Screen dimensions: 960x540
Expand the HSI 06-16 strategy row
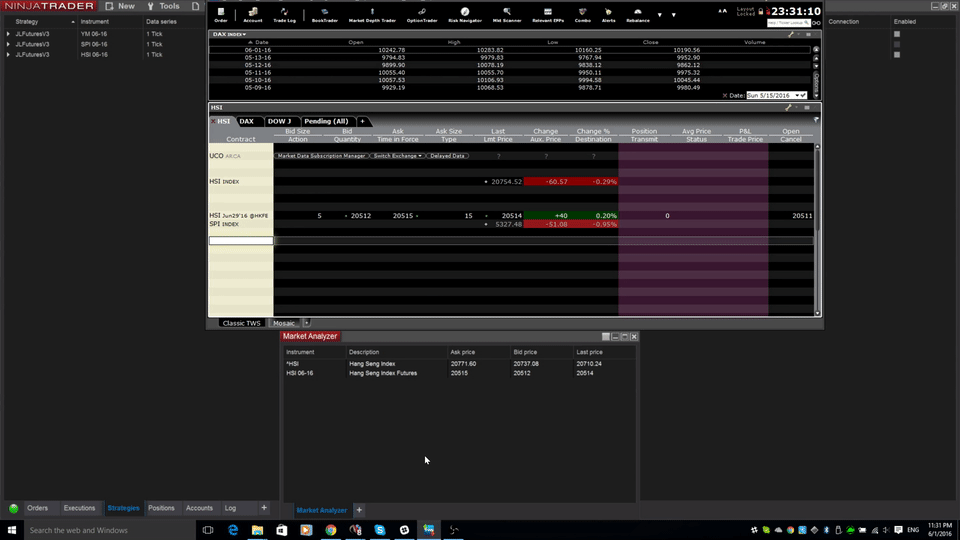8,54
